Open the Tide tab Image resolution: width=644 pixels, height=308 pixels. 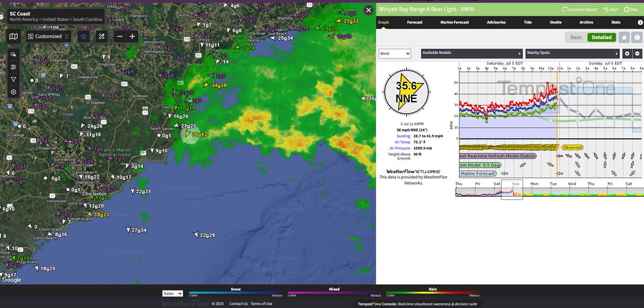[528, 23]
